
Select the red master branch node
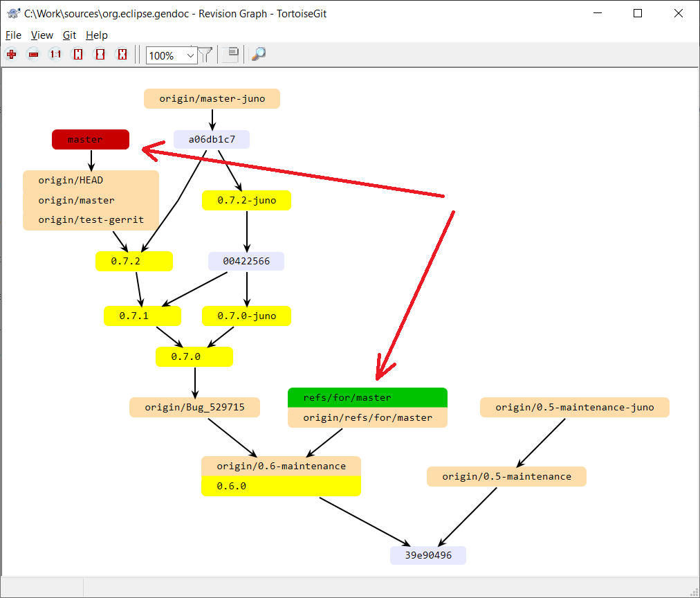tap(91, 140)
